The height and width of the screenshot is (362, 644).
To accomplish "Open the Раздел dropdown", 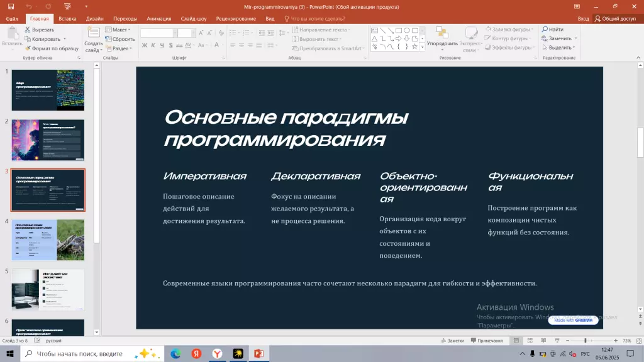I will (119, 48).
